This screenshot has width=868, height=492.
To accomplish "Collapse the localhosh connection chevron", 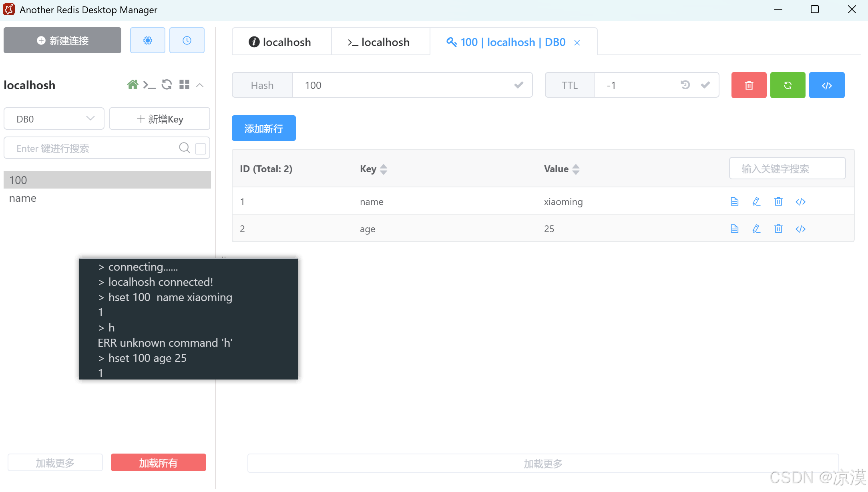I will coord(200,85).
